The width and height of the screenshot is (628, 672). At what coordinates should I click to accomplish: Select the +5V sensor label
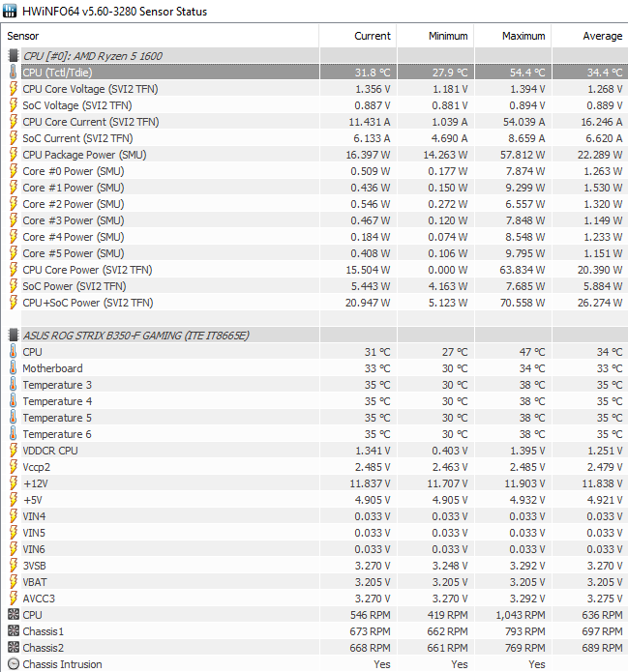click(x=32, y=500)
